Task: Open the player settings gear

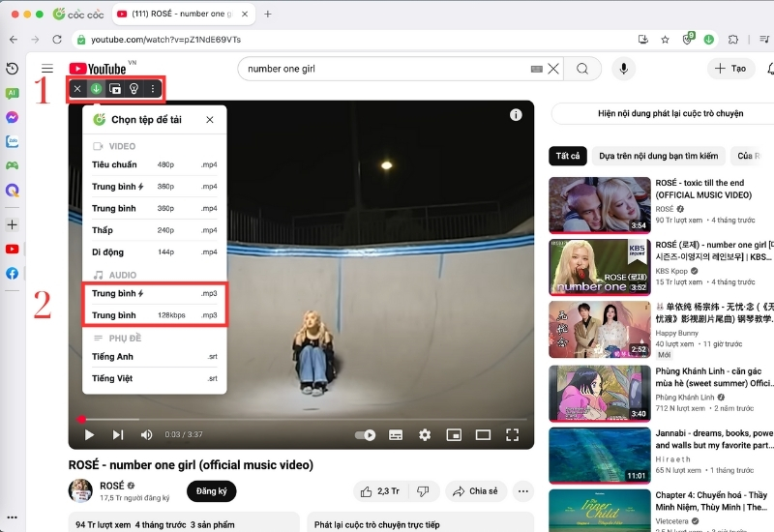Action: click(425, 434)
